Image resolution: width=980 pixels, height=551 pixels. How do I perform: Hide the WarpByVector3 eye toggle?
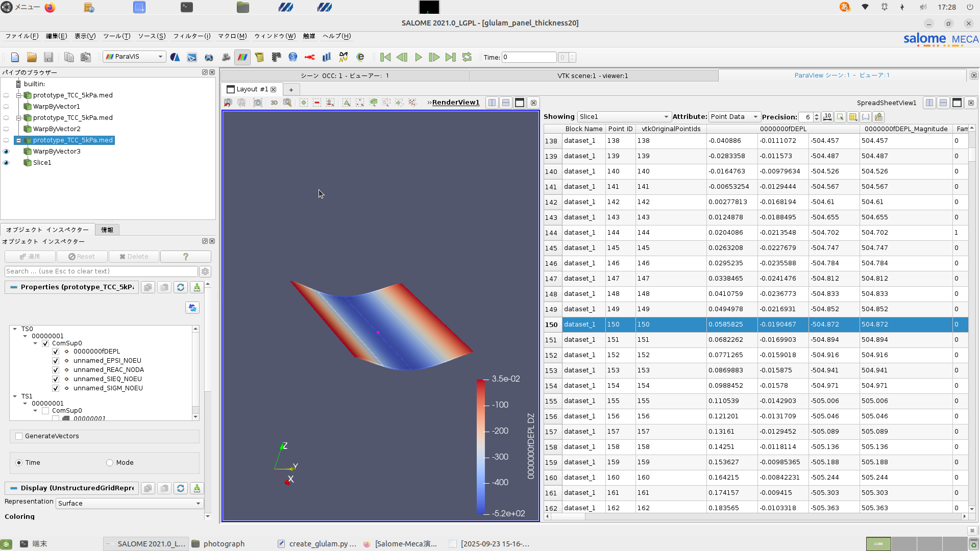[6, 152]
